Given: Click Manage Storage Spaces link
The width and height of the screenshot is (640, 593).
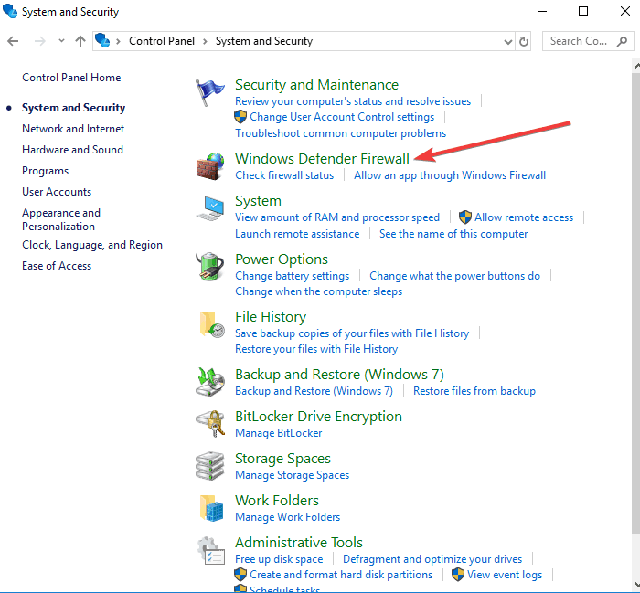Looking at the screenshot, I should point(292,475).
